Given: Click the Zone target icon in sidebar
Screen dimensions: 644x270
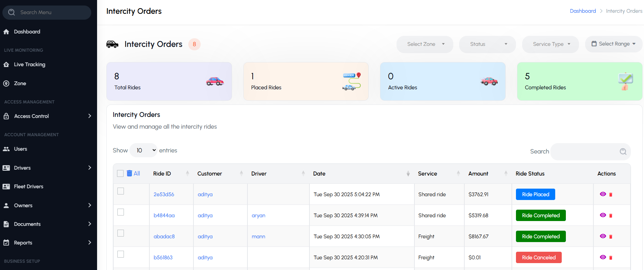Looking at the screenshot, I should point(6,83).
